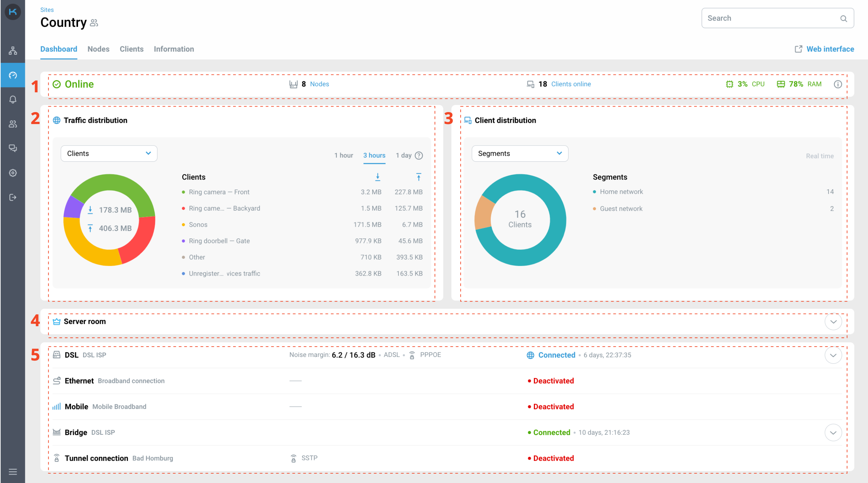Switch to the Information tab
The width and height of the screenshot is (868, 483).
pos(174,49)
